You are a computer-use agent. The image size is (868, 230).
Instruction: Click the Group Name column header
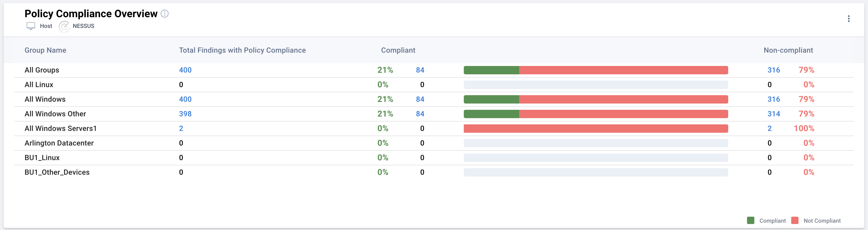(x=45, y=50)
